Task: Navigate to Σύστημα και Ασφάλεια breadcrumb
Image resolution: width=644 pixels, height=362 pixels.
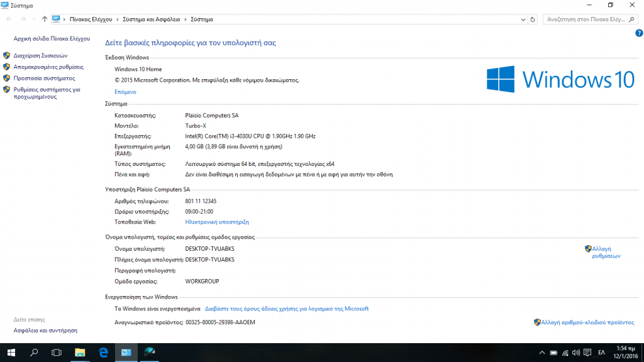Action: (152, 19)
